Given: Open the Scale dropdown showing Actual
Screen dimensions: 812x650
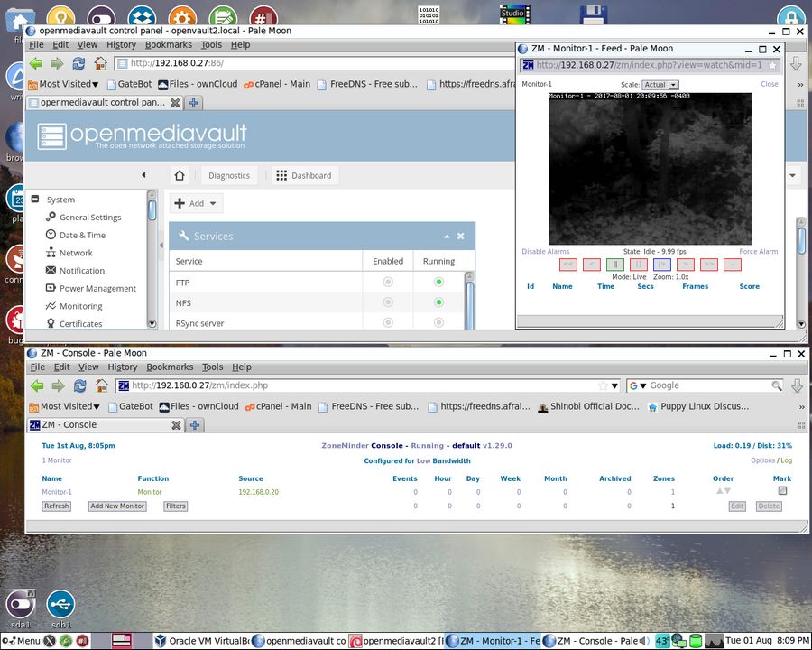Looking at the screenshot, I should tap(660, 85).
